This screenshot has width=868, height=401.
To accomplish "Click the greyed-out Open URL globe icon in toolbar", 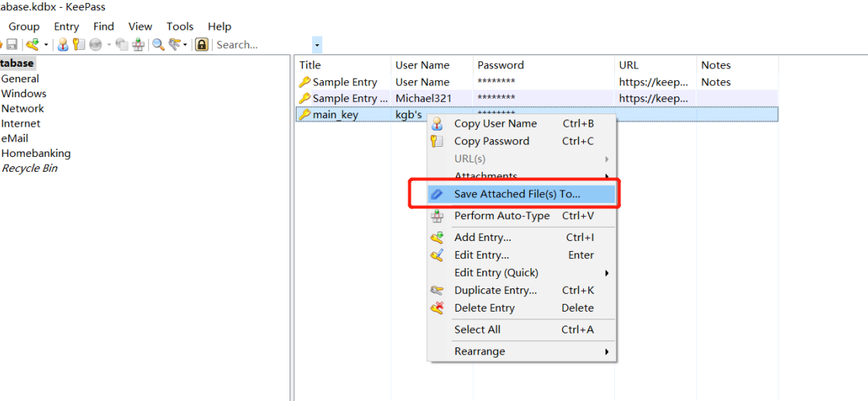I will [x=95, y=44].
